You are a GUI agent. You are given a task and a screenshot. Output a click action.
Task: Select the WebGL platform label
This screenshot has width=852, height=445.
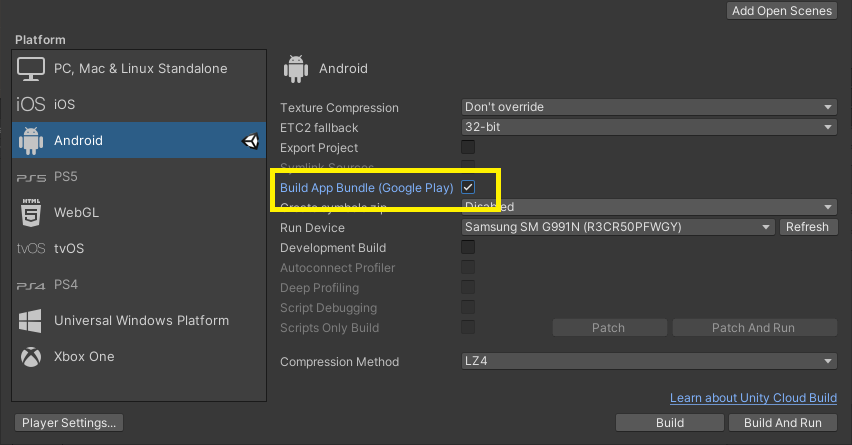pyautogui.click(x=77, y=212)
